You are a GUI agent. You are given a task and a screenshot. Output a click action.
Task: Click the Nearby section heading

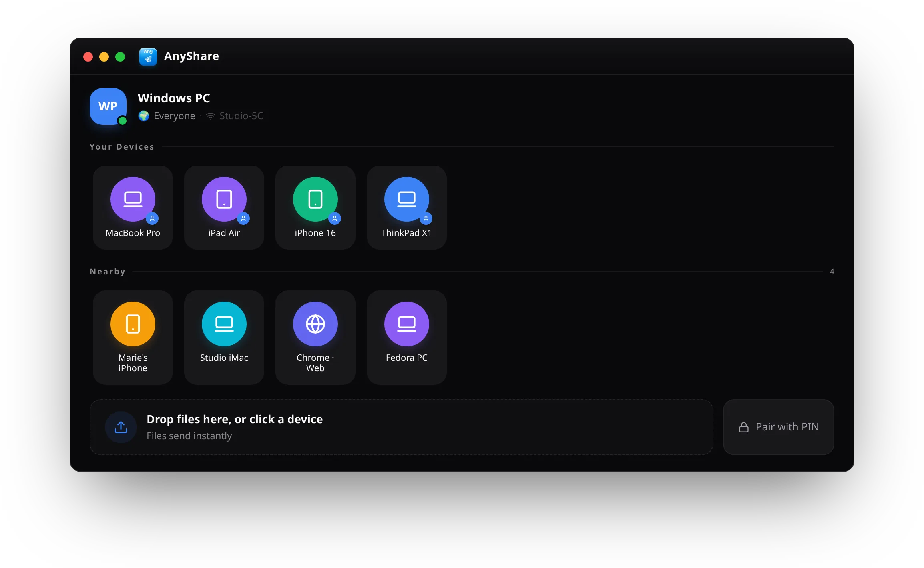(108, 272)
